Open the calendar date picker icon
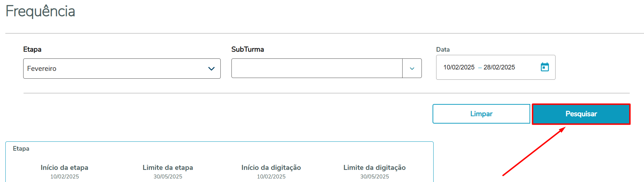Screen dimensions: 644x182 pyautogui.click(x=545, y=67)
